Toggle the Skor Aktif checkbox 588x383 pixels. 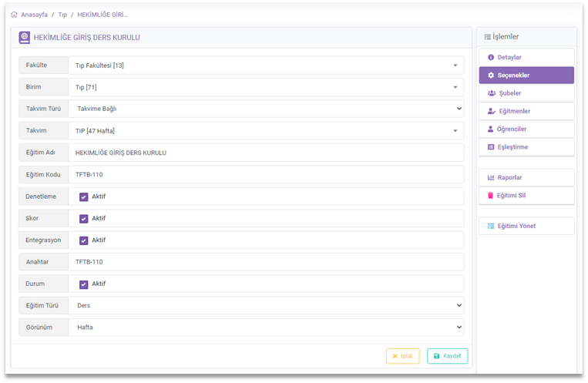tap(83, 219)
